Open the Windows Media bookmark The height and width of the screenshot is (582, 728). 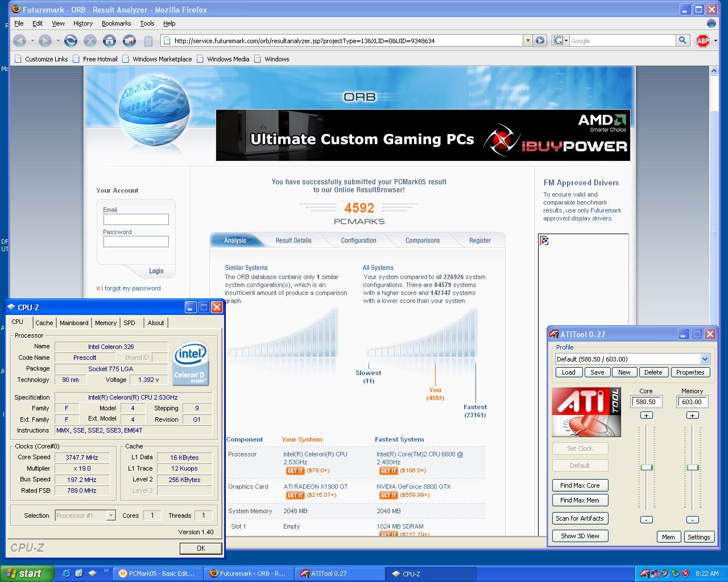tap(223, 59)
